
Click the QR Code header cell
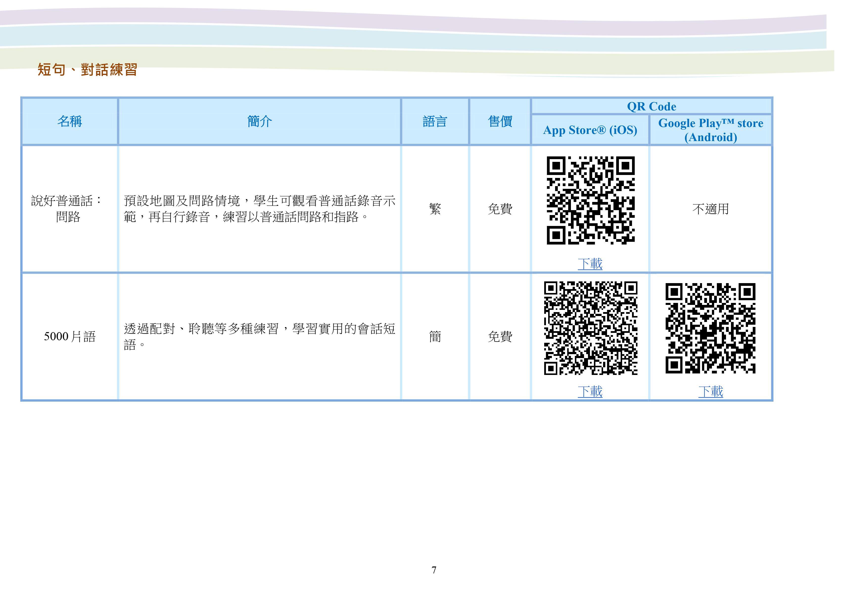point(651,106)
